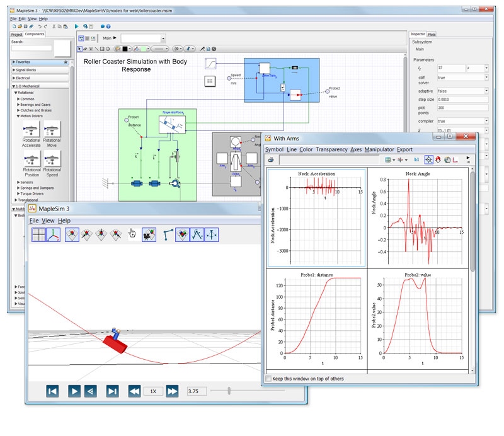
Task: Click the blue Run Simulation arrow in toolbar
Action: [76, 26]
